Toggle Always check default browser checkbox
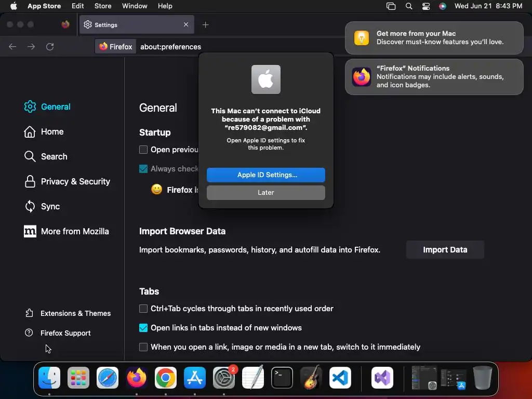Screen dimensions: 532x399 pyautogui.click(x=143, y=169)
